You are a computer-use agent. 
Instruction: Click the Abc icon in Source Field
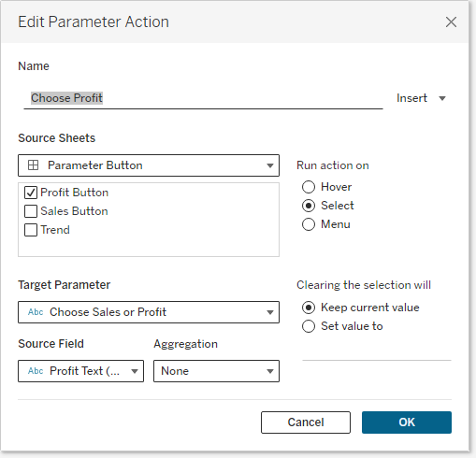pyautogui.click(x=36, y=371)
